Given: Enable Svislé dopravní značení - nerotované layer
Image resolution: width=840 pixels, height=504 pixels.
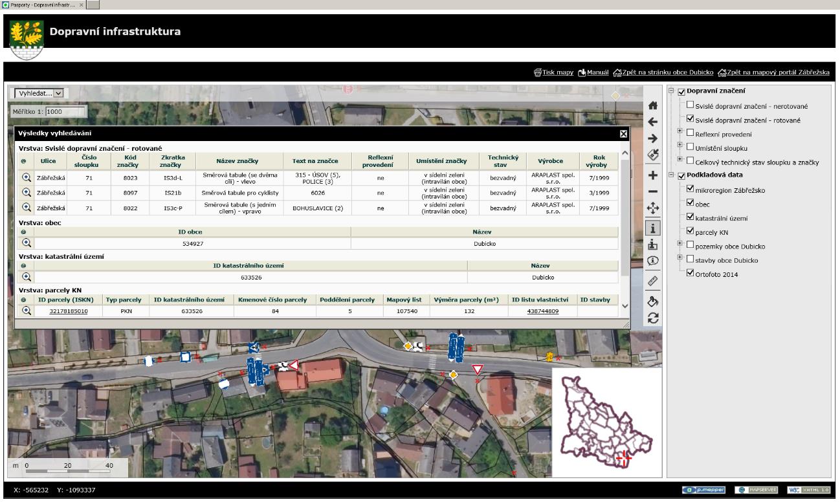Looking at the screenshot, I should (690, 105).
